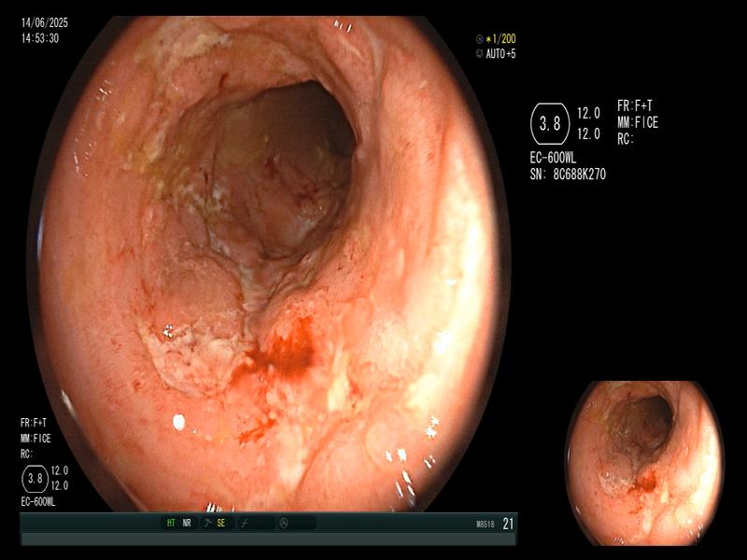Click the dimmed f-shaped status bar icon
This screenshot has width=747, height=560.
coord(245,524)
